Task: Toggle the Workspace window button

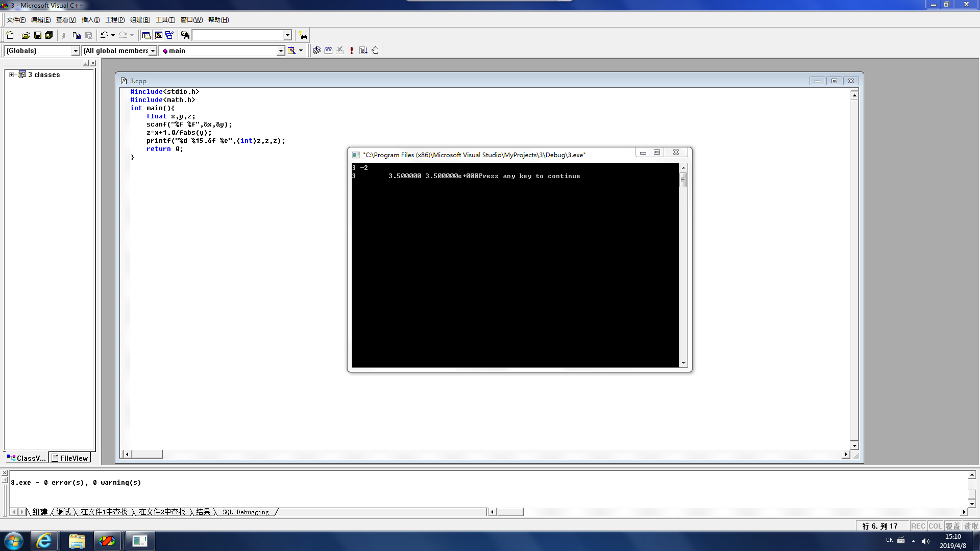Action: 146,35
